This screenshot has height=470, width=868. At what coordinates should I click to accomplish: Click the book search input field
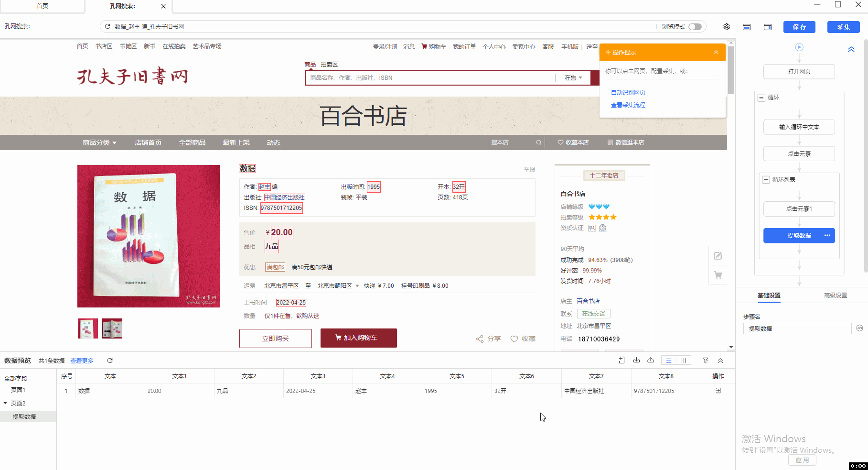[430, 78]
